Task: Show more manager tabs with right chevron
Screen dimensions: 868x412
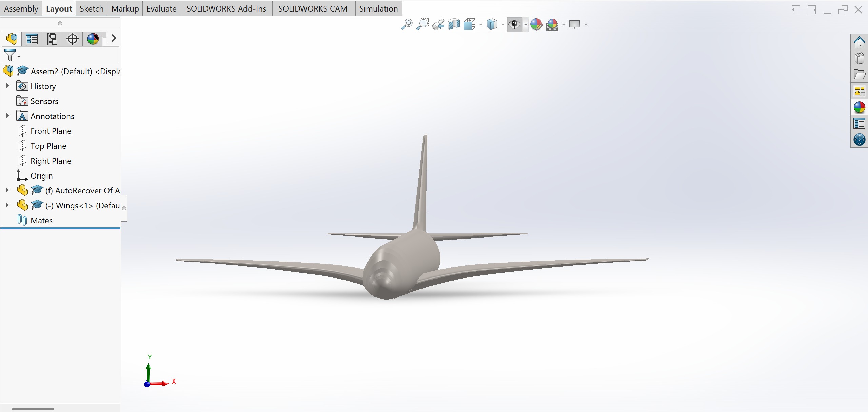Action: pyautogui.click(x=114, y=39)
